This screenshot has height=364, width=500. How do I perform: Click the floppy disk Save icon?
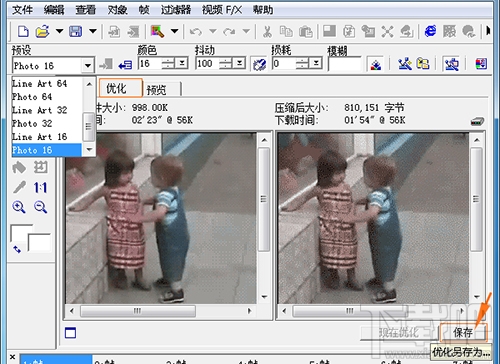(x=76, y=32)
